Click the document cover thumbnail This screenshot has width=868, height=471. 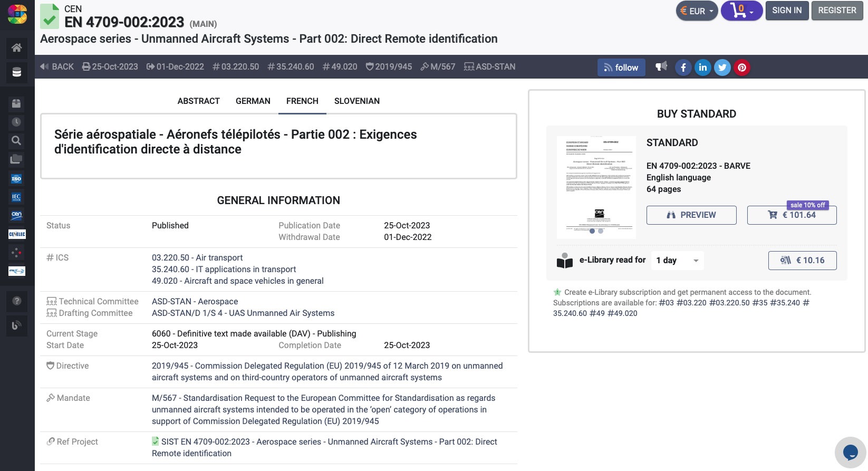point(596,187)
